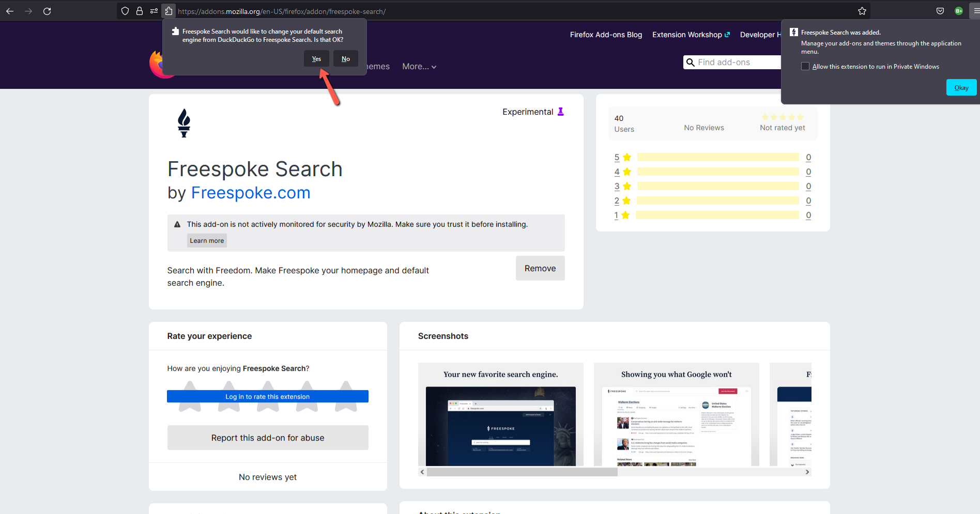Click the 1 star rating bar
This screenshot has width=980, height=514.
click(x=717, y=215)
